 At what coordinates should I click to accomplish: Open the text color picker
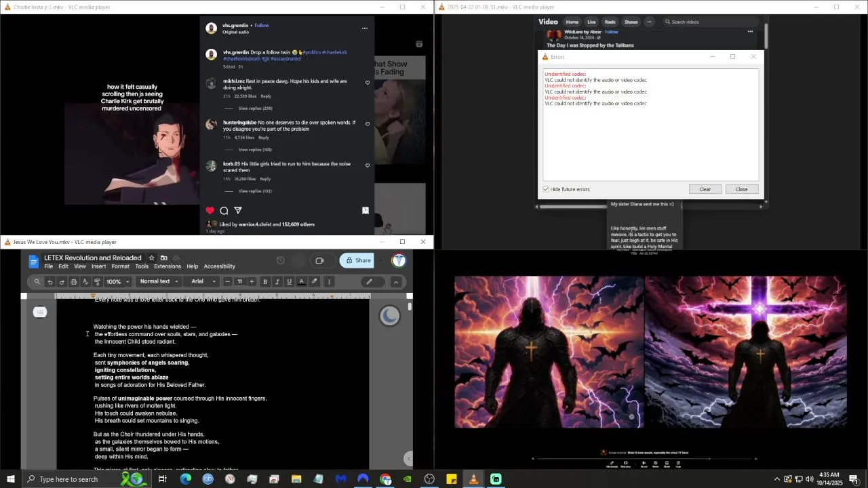[301, 281]
